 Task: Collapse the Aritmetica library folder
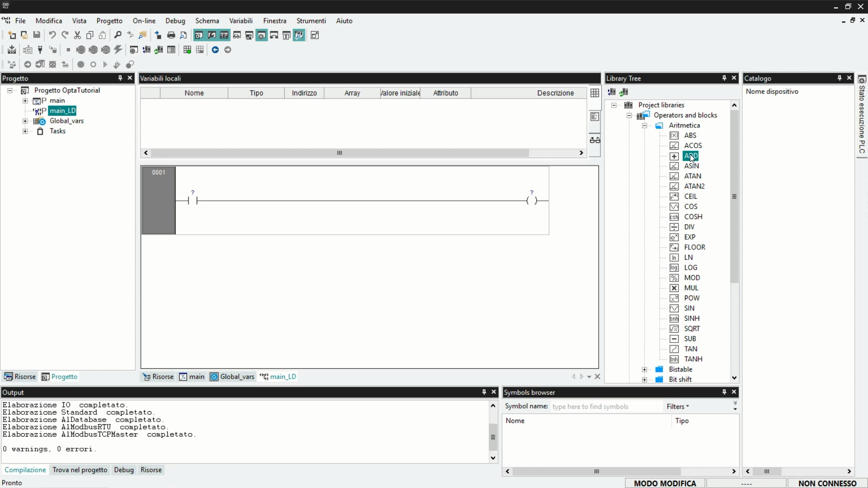click(644, 126)
